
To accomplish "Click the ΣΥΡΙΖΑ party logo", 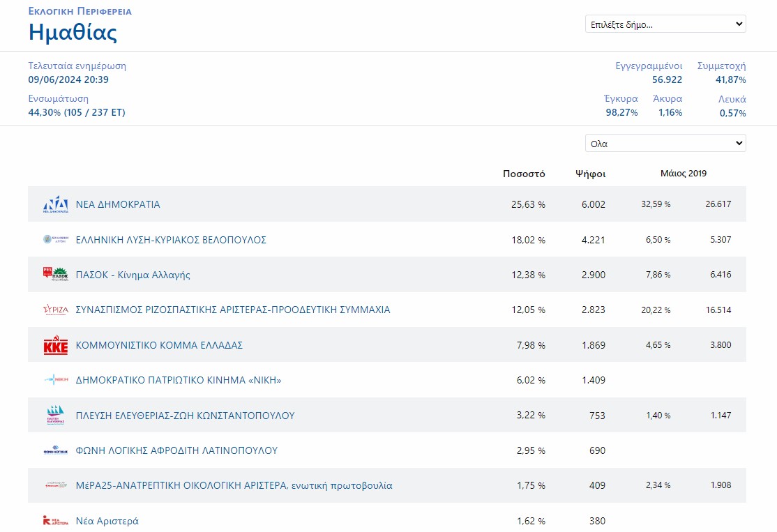I will pos(55,310).
